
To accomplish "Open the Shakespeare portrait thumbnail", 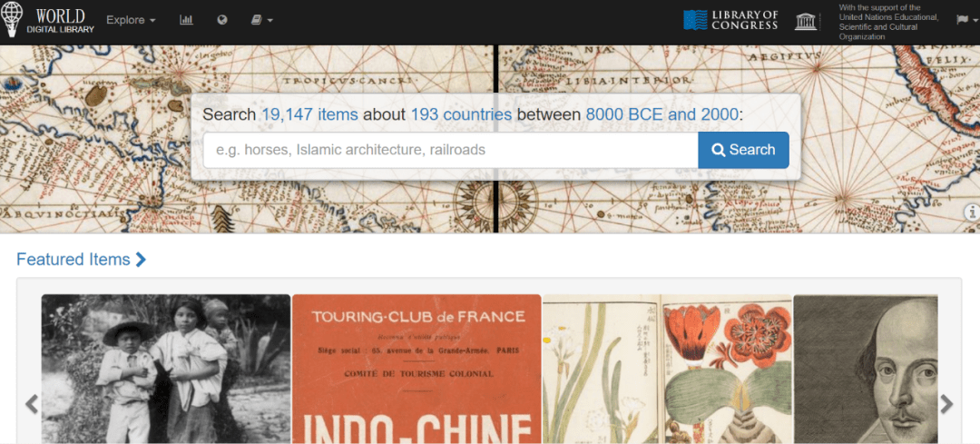I will pyautogui.click(x=866, y=369).
